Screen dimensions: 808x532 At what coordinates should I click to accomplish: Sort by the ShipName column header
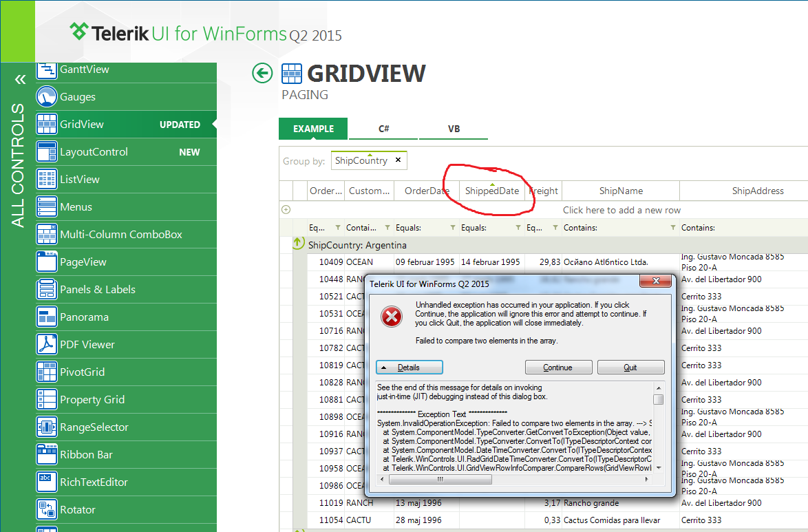[621, 191]
